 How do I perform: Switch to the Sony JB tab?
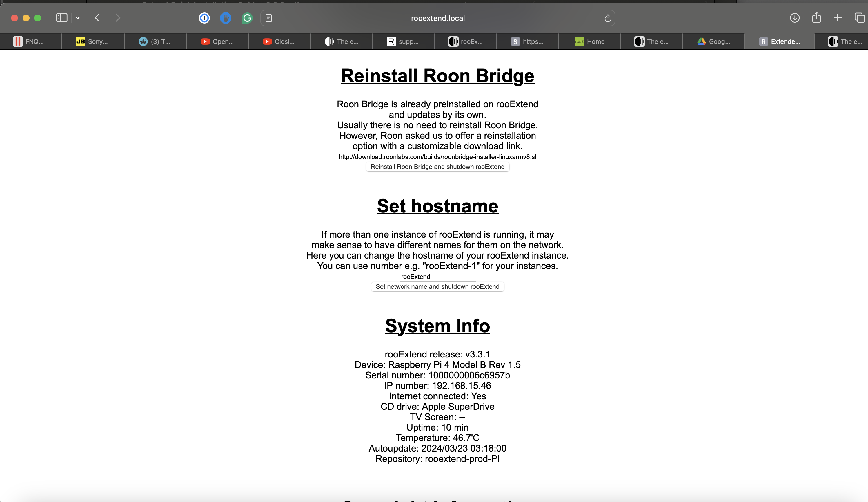[x=92, y=41]
